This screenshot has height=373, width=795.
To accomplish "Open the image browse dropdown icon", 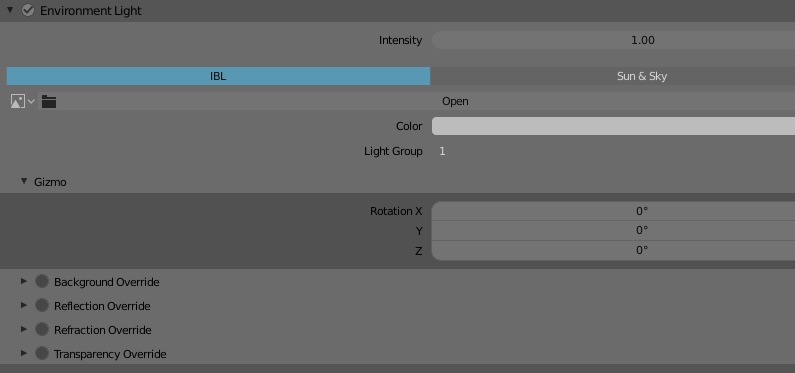I will click(x=22, y=101).
